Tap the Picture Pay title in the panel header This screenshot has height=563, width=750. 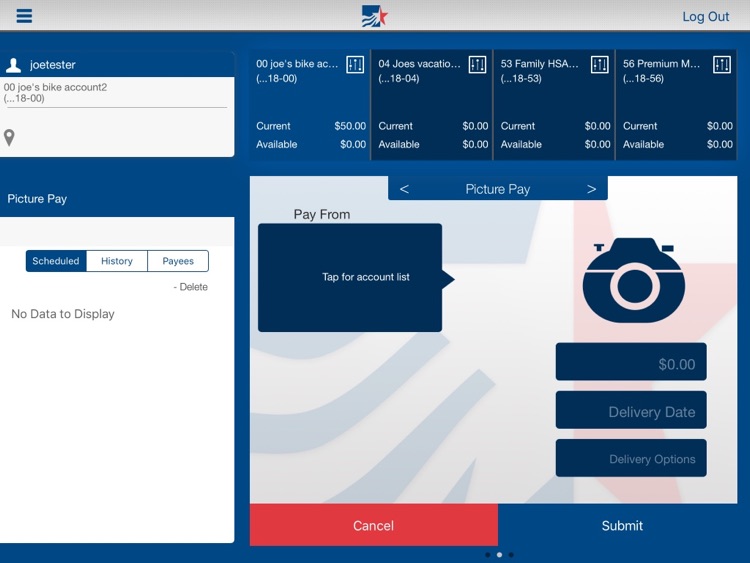[x=498, y=189]
